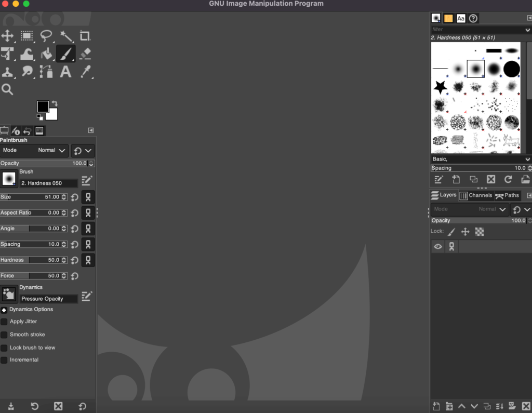Swap foreground and background colors
Image resolution: width=532 pixels, height=413 pixels.
(x=54, y=103)
